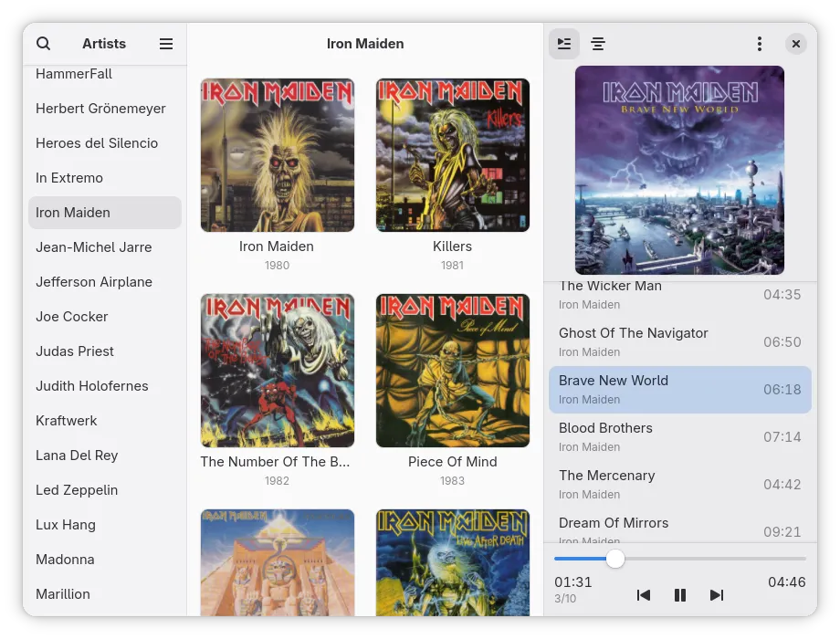Viewport: 840px width, 639px height.
Task: Select Judas Priest artist
Action: (105, 351)
